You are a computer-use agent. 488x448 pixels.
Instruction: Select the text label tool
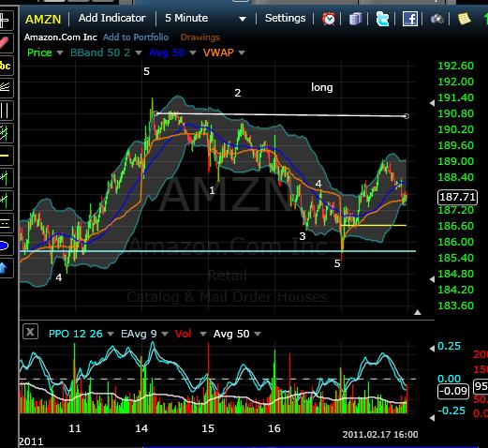pyautogui.click(x=6, y=66)
